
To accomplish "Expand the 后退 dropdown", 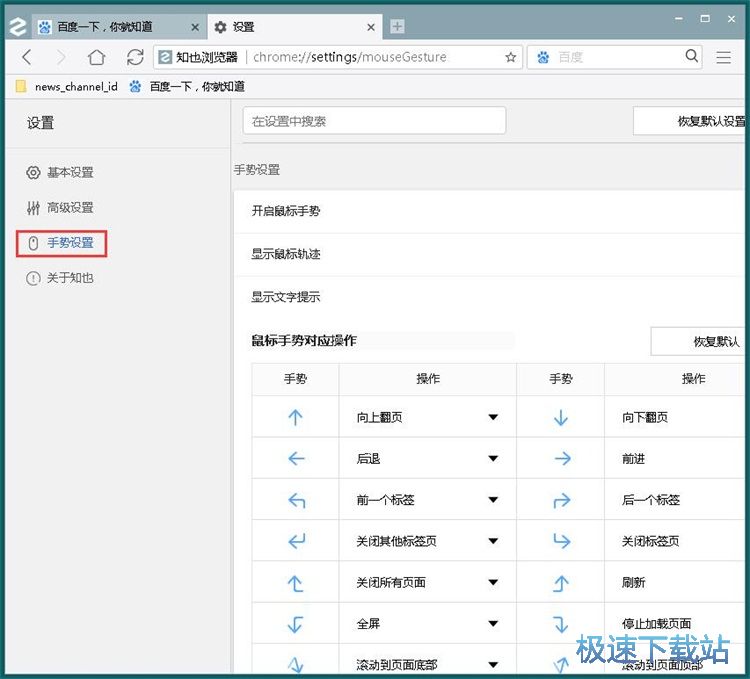I will click(x=493, y=459).
